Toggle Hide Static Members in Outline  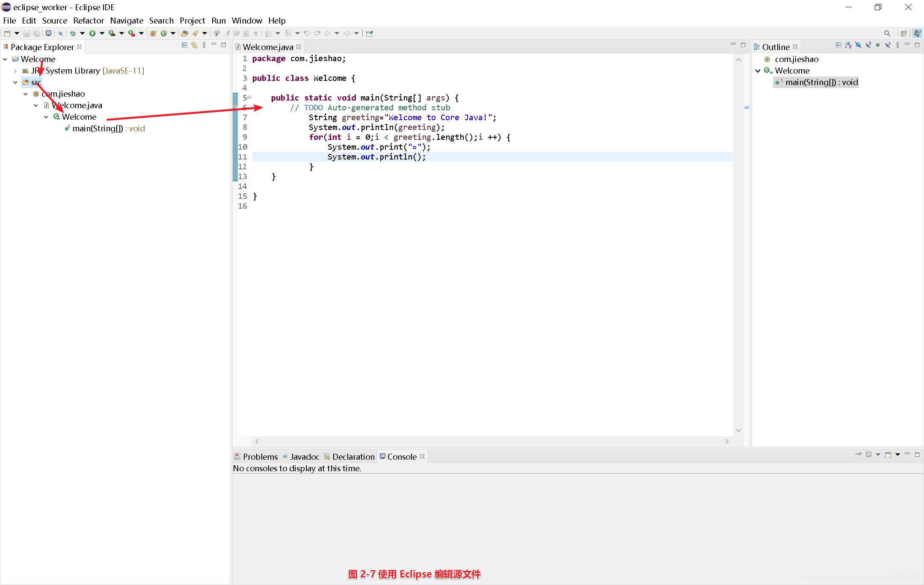point(868,45)
